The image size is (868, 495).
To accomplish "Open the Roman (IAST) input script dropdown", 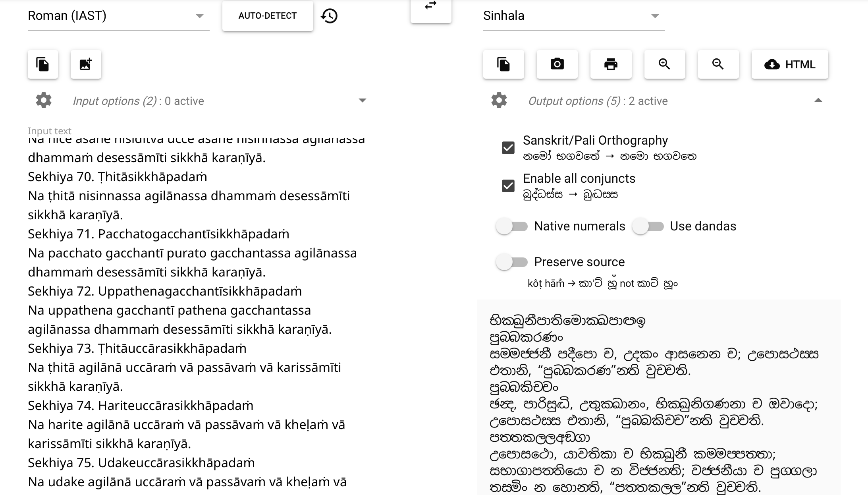I will coord(118,16).
